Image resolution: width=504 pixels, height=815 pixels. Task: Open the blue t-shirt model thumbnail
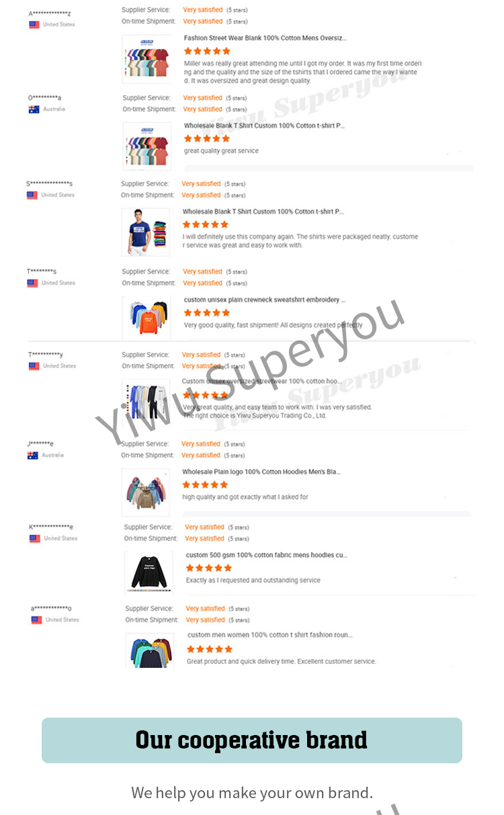pyautogui.click(x=145, y=232)
